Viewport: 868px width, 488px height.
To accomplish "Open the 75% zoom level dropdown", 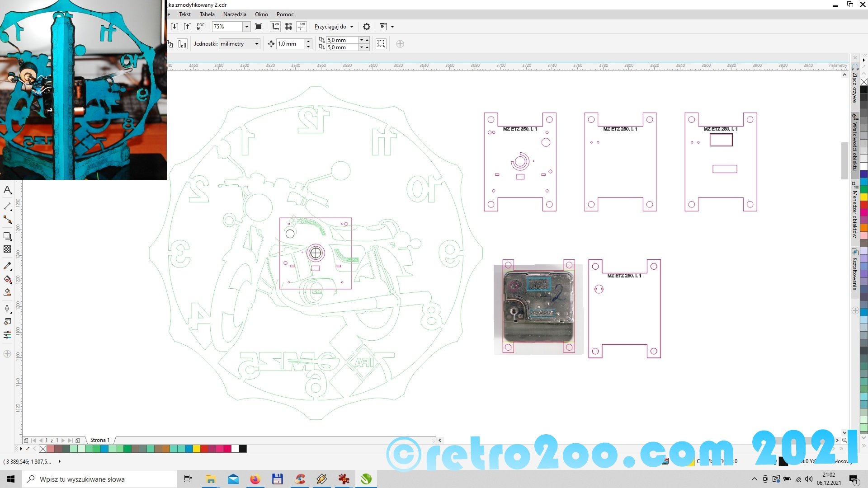I will 247,27.
